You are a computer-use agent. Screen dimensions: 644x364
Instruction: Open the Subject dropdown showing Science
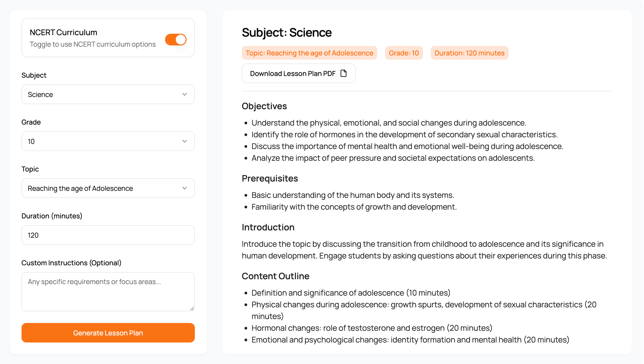point(108,94)
